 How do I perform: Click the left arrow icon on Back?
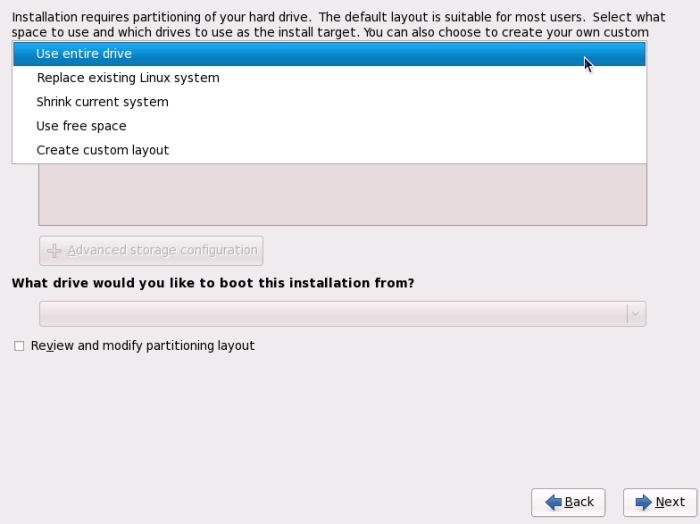[552, 502]
